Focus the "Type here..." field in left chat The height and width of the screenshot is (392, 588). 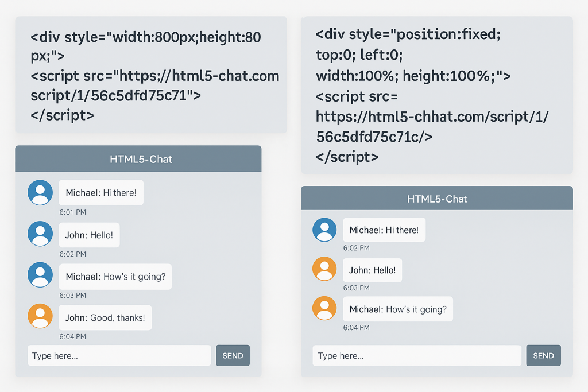tap(119, 355)
